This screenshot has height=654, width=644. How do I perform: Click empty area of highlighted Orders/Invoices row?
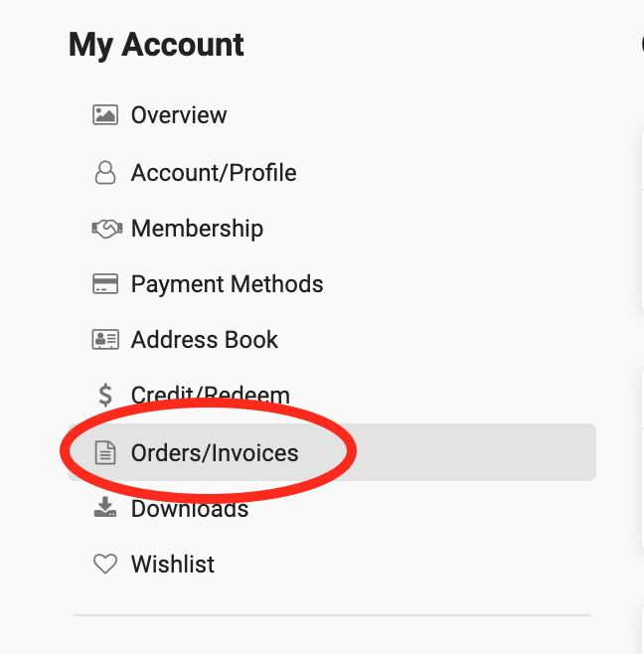click(x=471, y=452)
